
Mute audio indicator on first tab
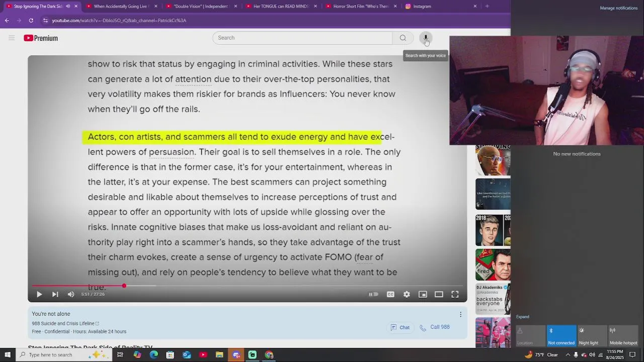point(68,6)
